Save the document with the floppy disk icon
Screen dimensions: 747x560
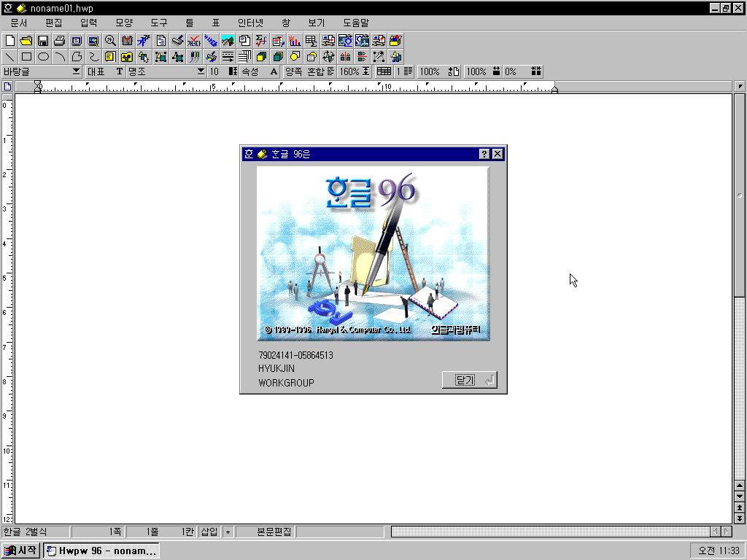(43, 41)
